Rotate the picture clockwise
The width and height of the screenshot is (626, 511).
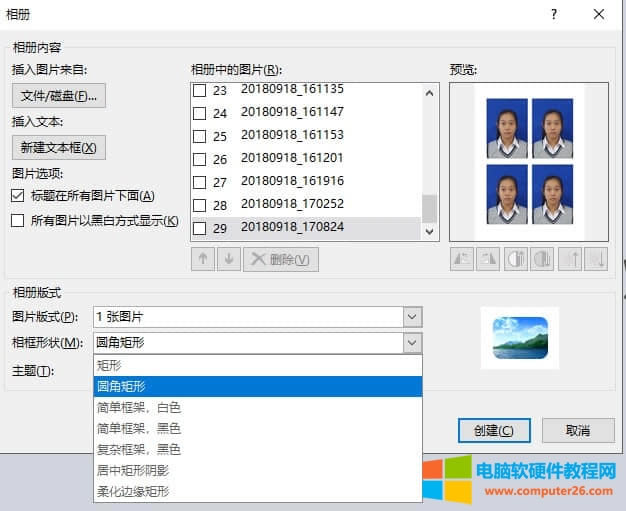point(489,259)
